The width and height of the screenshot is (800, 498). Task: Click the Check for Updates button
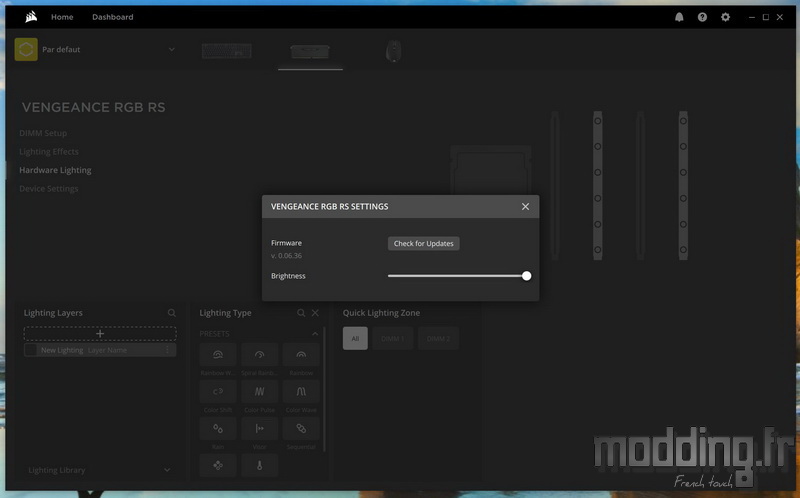click(x=423, y=243)
